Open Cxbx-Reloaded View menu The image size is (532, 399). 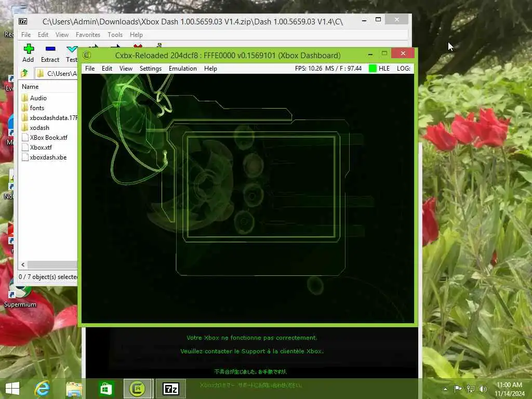click(x=126, y=69)
